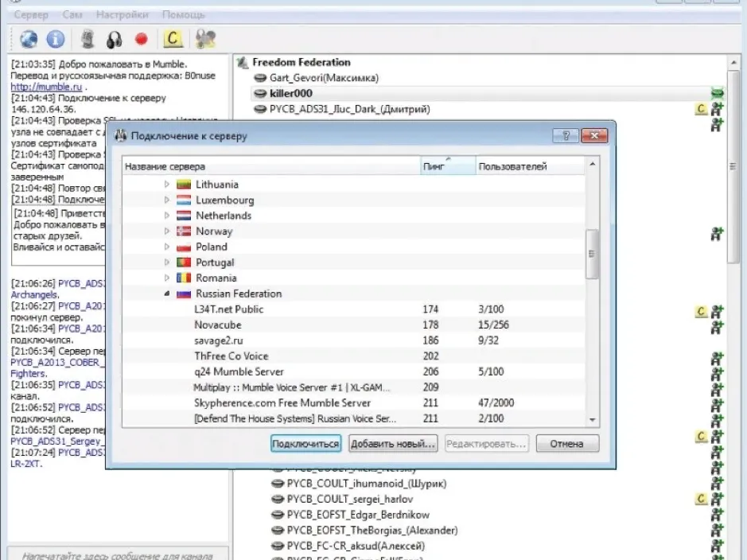Collapse the Russian Federation server group

pos(167,294)
